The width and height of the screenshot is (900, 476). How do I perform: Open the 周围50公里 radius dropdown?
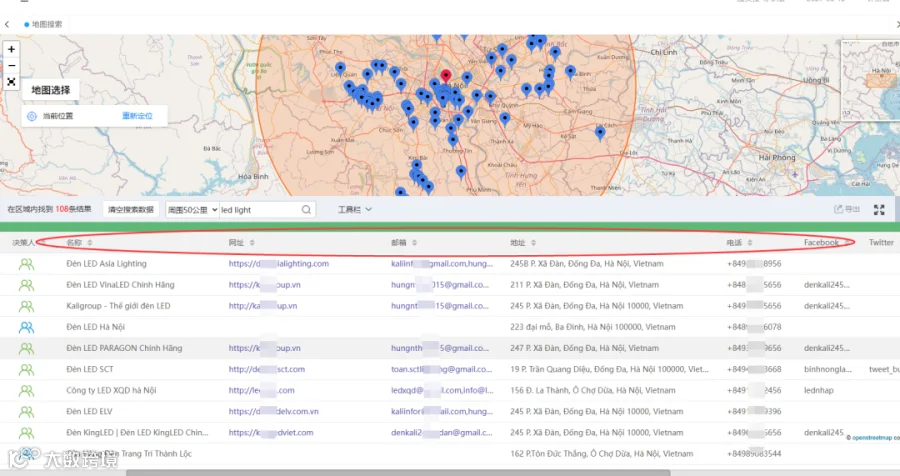click(x=192, y=210)
